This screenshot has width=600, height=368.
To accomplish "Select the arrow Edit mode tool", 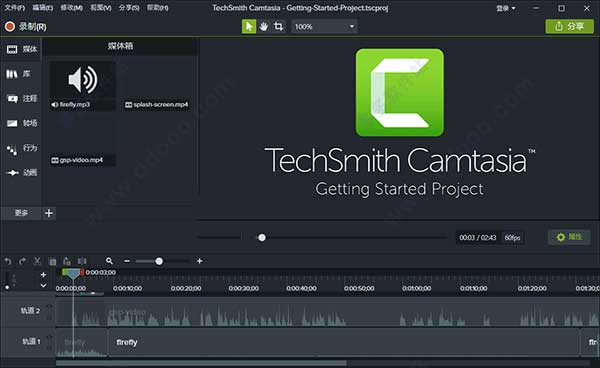I will point(249,26).
